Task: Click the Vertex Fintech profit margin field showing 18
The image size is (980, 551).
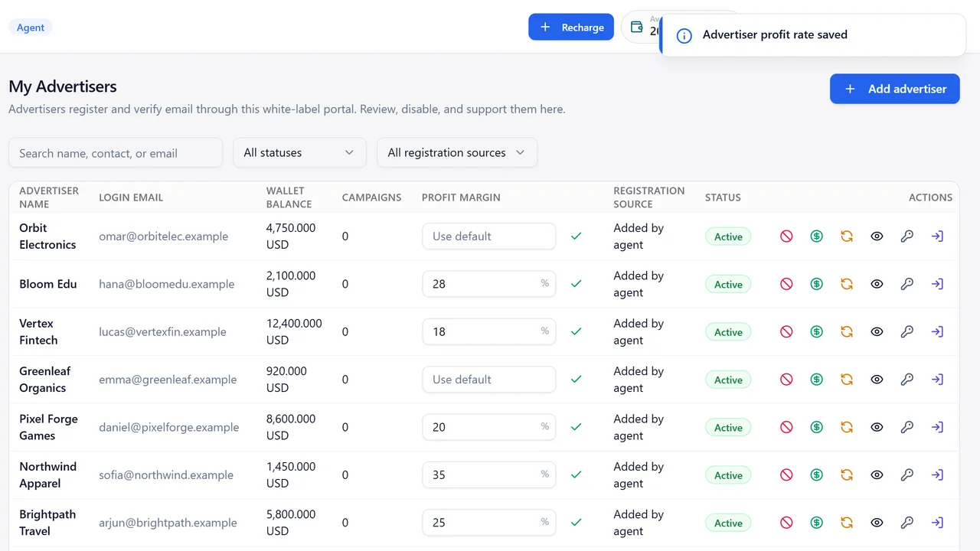Action: point(489,331)
